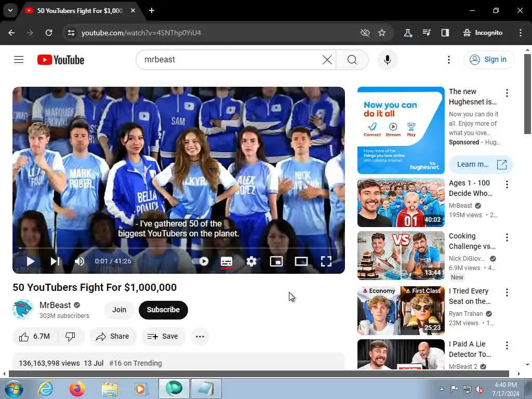Open Windows Explorer folder in taskbar
532x399 pixels.
[110, 389]
